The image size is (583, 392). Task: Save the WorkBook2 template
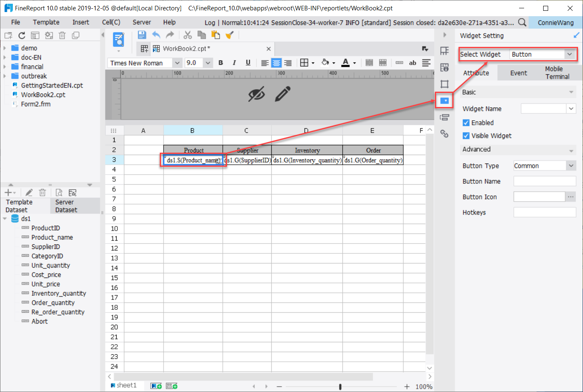point(141,35)
